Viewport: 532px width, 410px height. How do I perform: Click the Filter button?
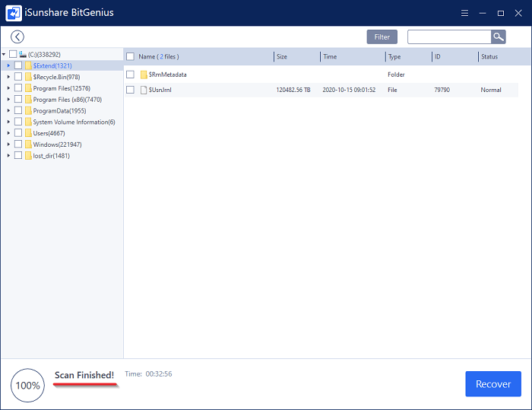click(x=382, y=37)
